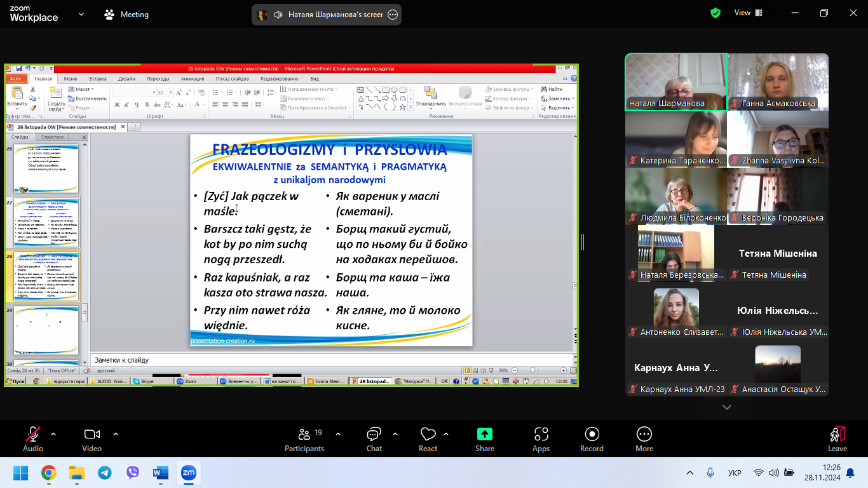The height and width of the screenshot is (488, 868).
Task: Open shared screen options ellipsis
Action: (x=393, y=15)
